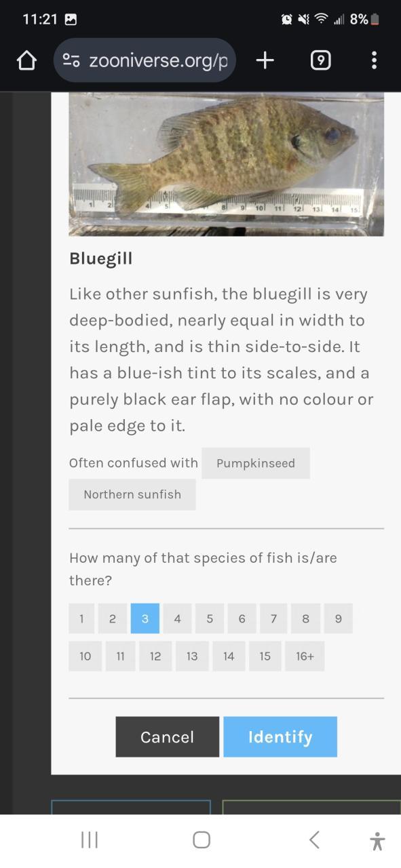Click the Identify button
Viewport: 401px width, 868px height.
(x=280, y=737)
